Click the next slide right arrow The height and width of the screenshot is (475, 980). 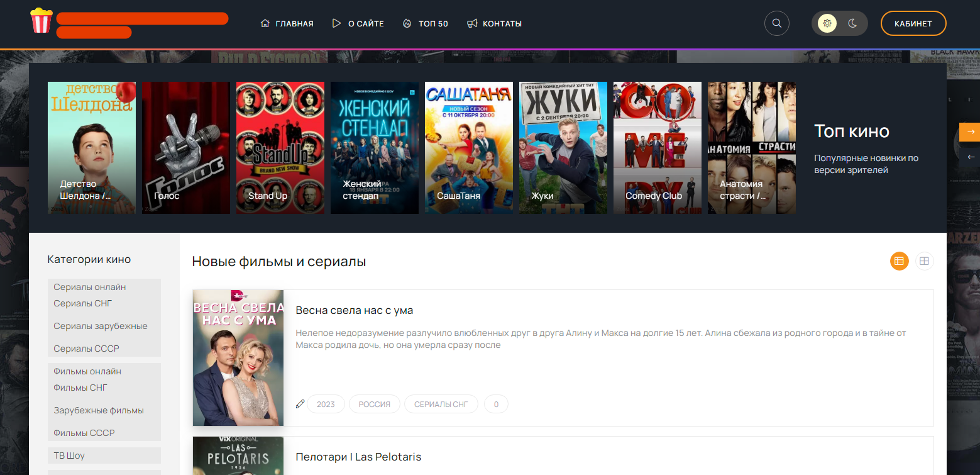click(970, 131)
